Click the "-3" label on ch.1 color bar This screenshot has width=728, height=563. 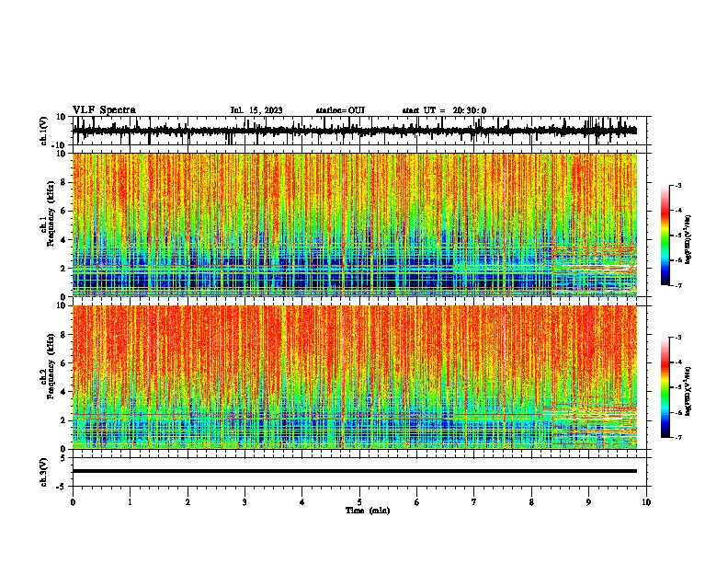677,185
